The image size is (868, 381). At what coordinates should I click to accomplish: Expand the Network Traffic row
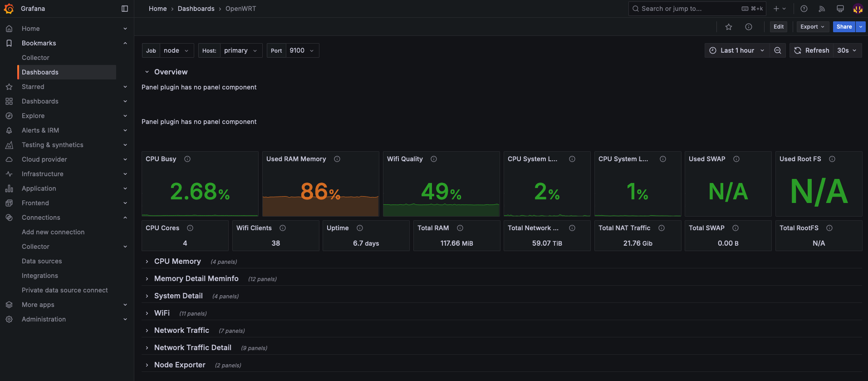point(147,331)
